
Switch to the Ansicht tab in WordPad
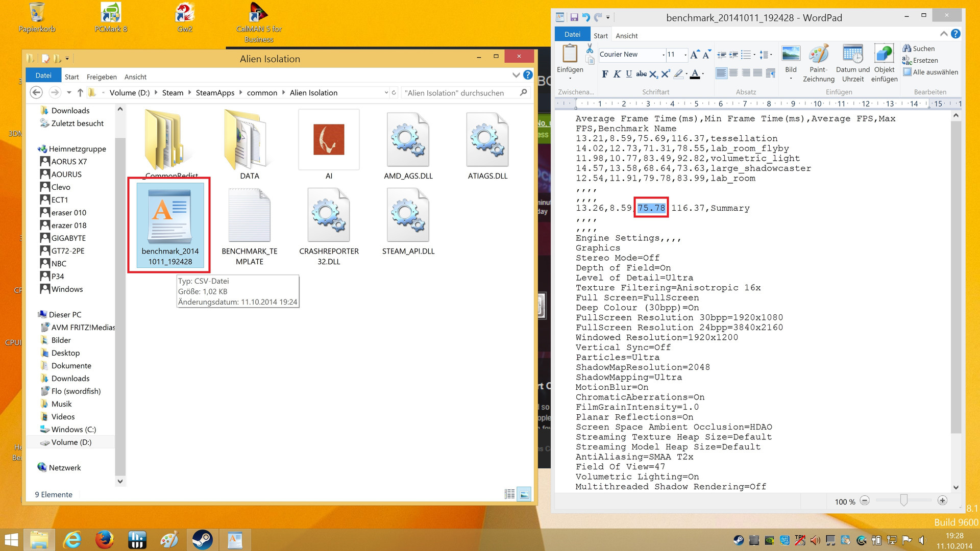coord(626,36)
